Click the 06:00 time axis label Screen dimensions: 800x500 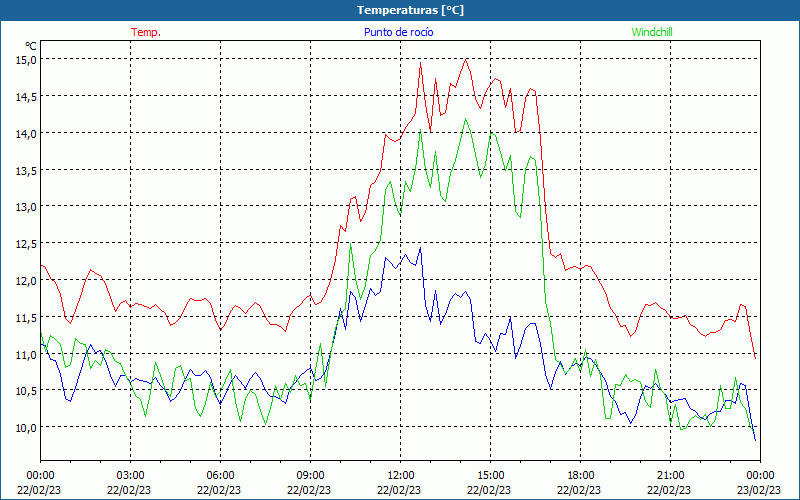pos(220,476)
